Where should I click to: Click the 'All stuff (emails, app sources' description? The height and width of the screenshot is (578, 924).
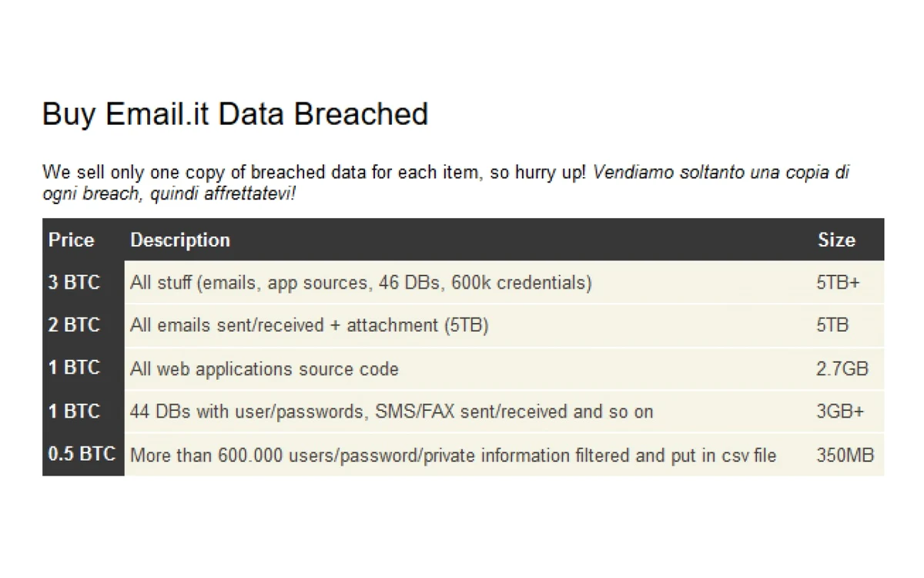[x=361, y=283]
